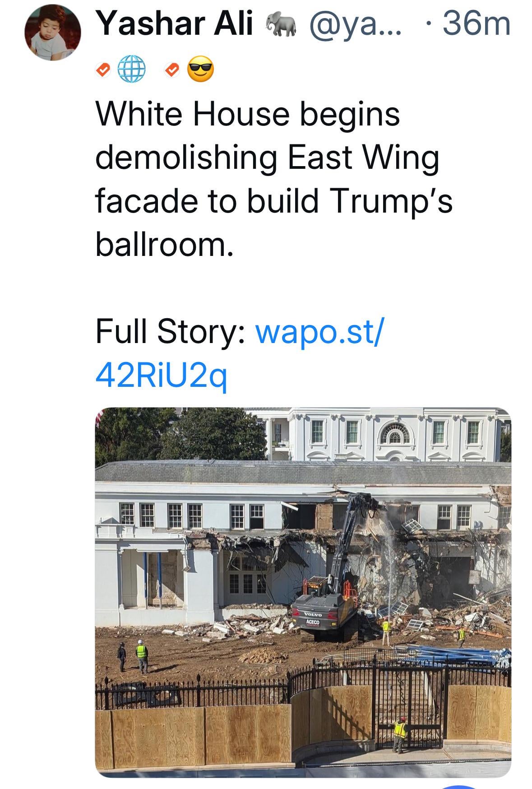Tap the 'Full Story:' text line
Image resolution: width=532 pixels, height=789 pixels.
click(x=170, y=332)
